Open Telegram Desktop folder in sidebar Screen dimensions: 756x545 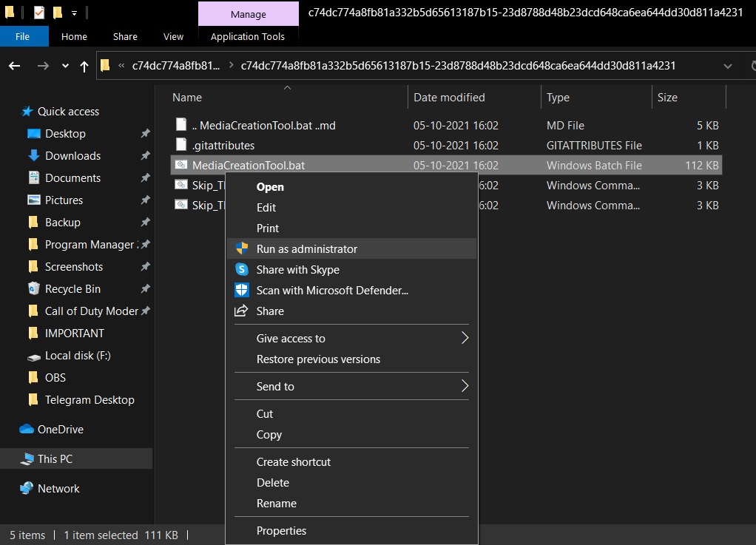point(90,399)
